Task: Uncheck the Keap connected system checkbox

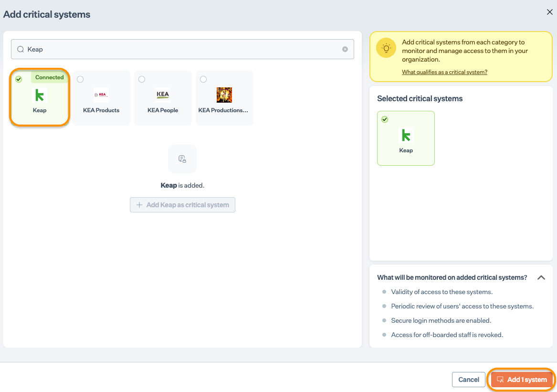Action: 19,79
